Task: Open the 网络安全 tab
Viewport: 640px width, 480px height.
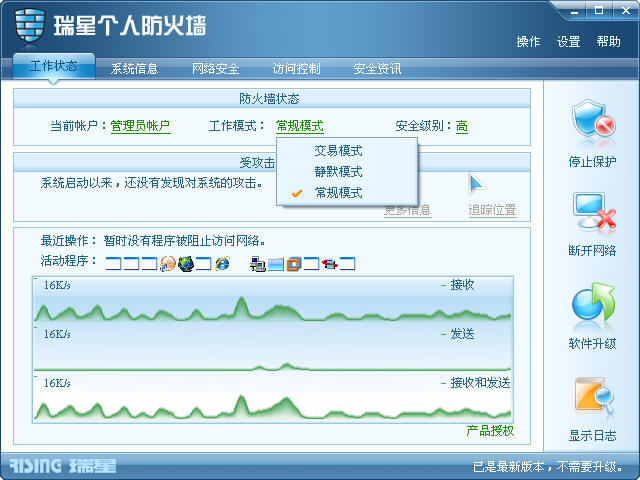Action: tap(216, 68)
